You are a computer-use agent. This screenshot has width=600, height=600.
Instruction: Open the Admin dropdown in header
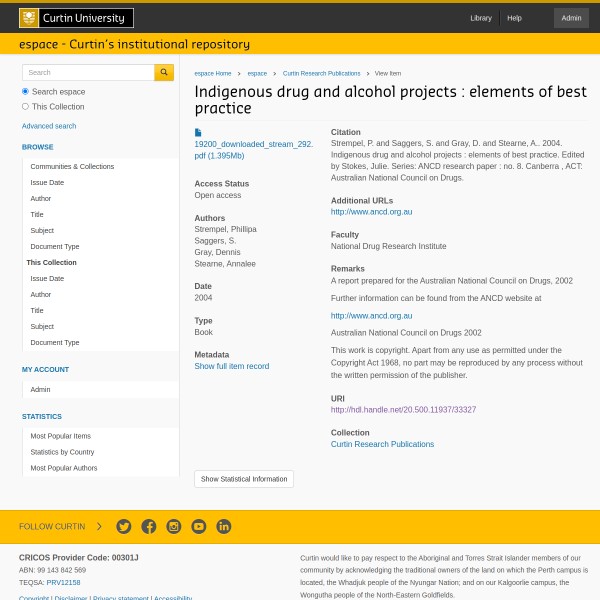tap(571, 18)
